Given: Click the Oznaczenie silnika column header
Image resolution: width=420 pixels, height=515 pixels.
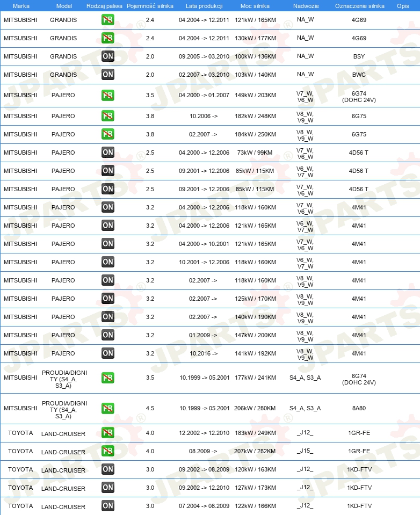Looking at the screenshot, I should [x=359, y=6].
